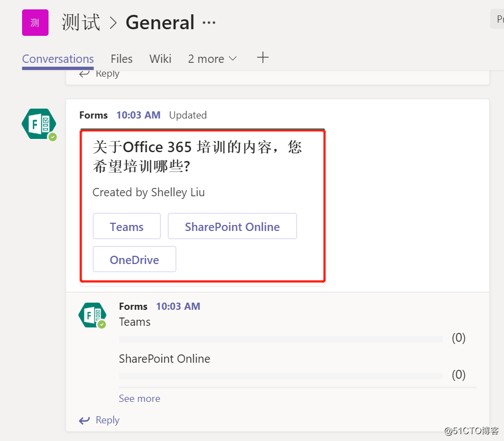The image size is (504, 441).
Task: Add a new tab with plus icon
Action: pyautogui.click(x=262, y=57)
